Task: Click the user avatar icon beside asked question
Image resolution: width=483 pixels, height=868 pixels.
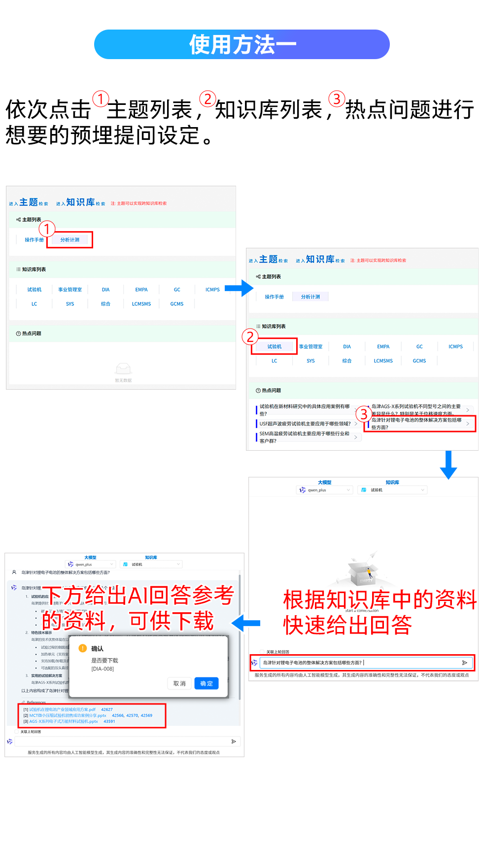Action: [x=14, y=572]
